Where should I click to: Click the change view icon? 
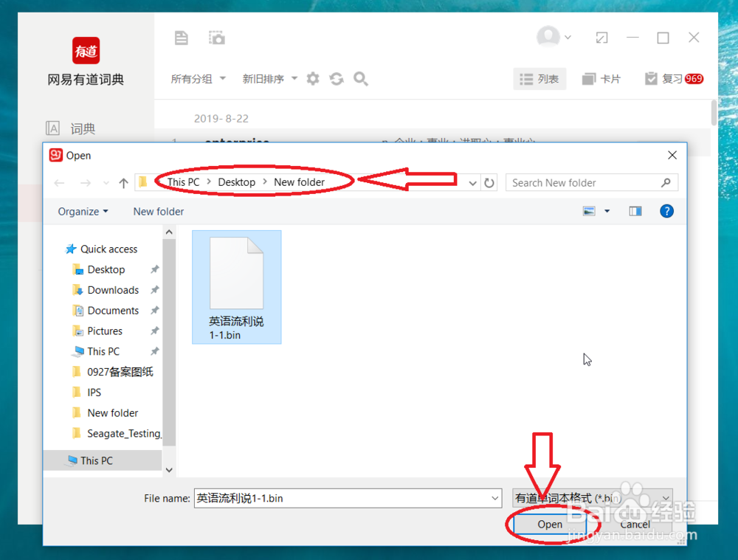coord(589,211)
